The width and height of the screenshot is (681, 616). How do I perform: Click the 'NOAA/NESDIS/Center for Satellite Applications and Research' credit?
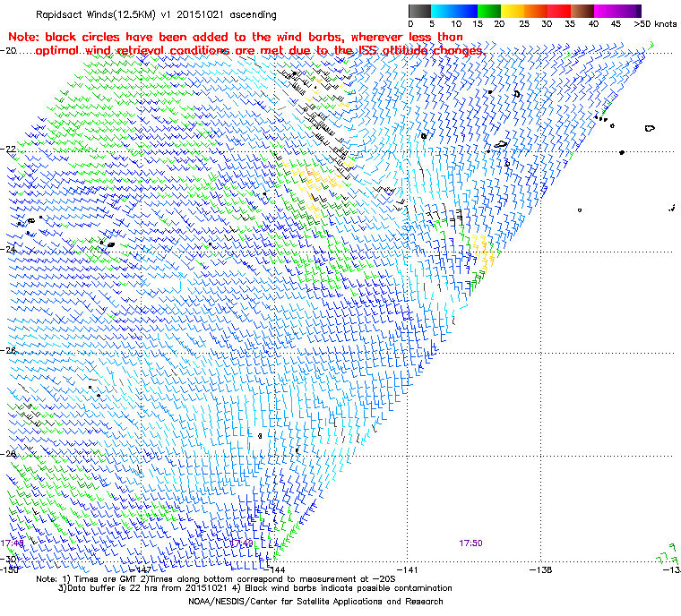click(x=315, y=602)
